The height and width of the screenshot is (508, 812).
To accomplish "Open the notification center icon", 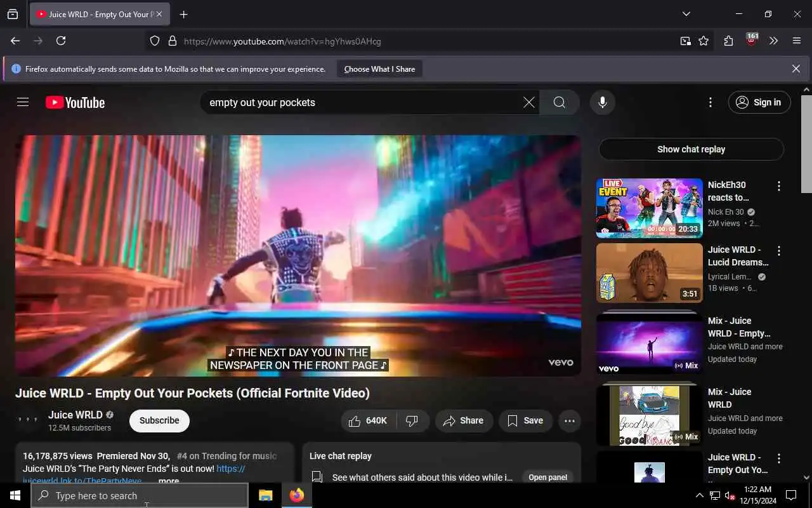I will point(791,495).
